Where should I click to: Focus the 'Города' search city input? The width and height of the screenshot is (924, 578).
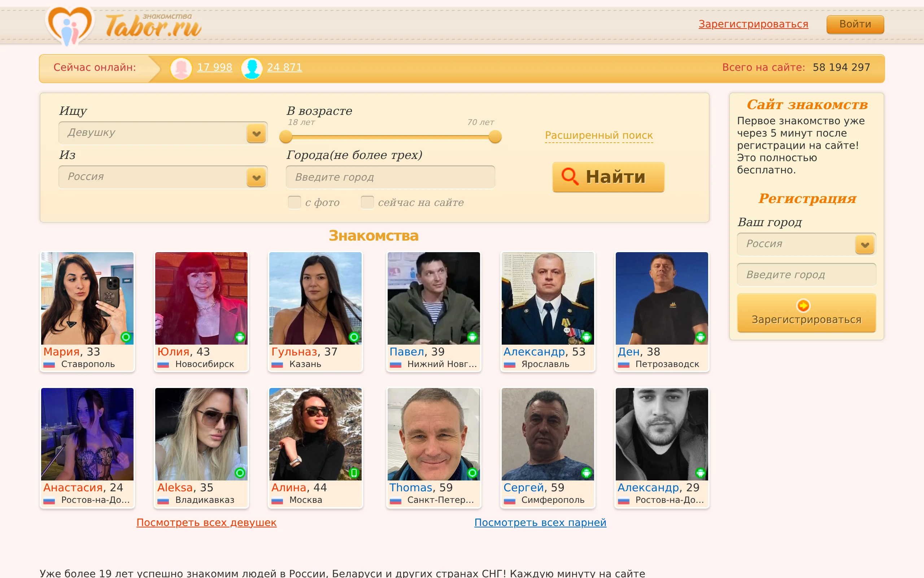pyautogui.click(x=390, y=177)
